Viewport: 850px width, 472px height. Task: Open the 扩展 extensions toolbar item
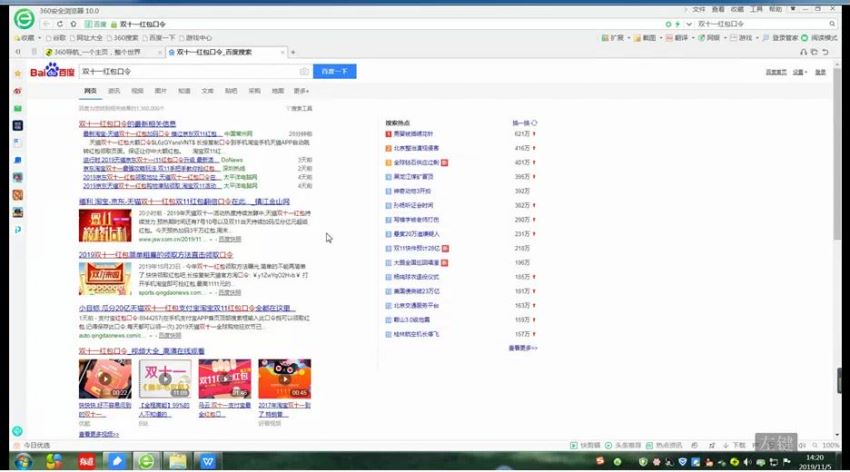coord(613,38)
